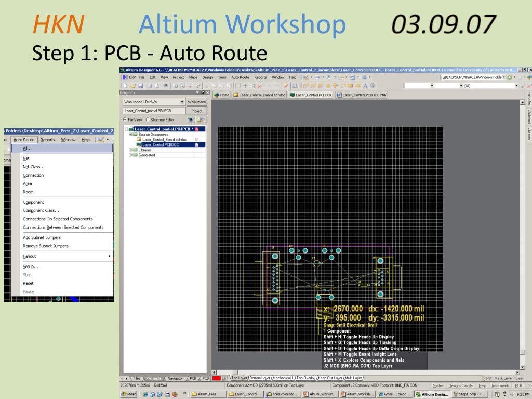Open the (All) filter dropdown in toolbar
The height and width of the screenshot is (399, 532).
(x=517, y=86)
